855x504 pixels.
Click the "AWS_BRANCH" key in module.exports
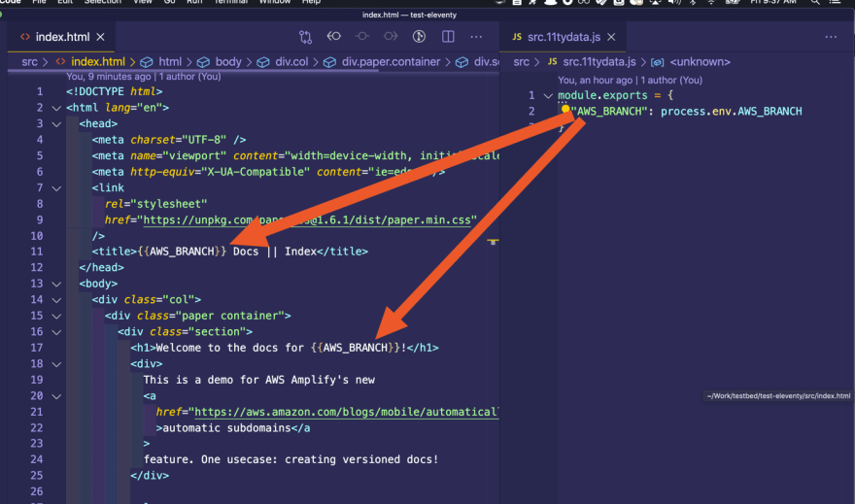(x=609, y=111)
